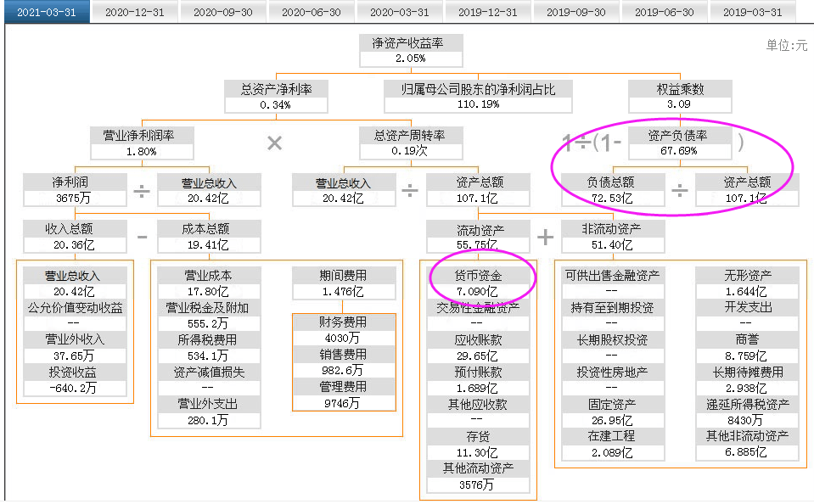The width and height of the screenshot is (814, 504).
Task: Select the 可供出售金融资产 item
Action: coord(613,283)
